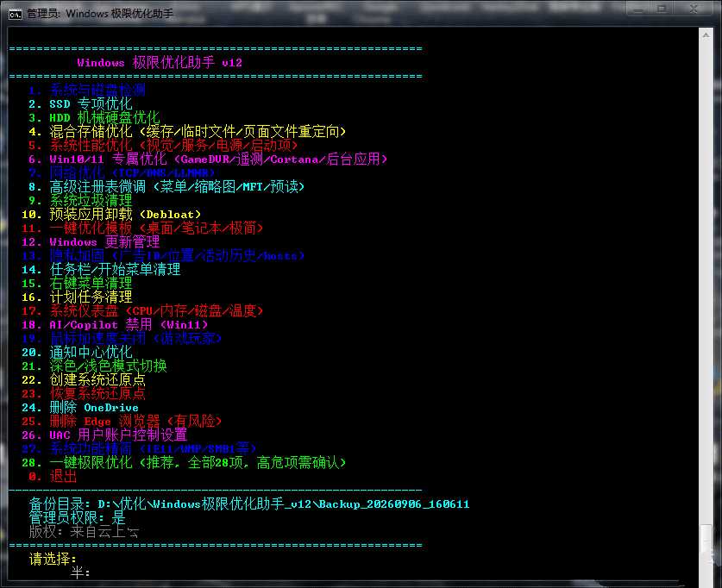Click the header 'Windows 极限优化助手 v12'
Screen dimensions: 722x588
[160, 63]
